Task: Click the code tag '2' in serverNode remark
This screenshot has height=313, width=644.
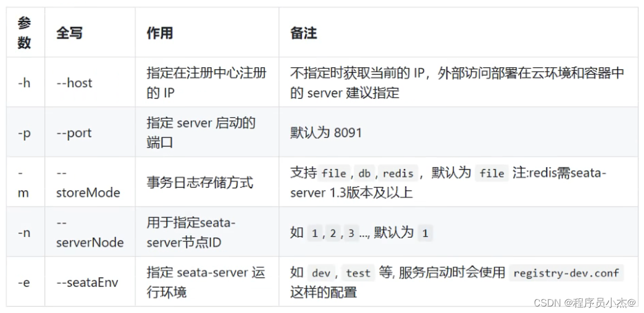Action: pos(333,233)
